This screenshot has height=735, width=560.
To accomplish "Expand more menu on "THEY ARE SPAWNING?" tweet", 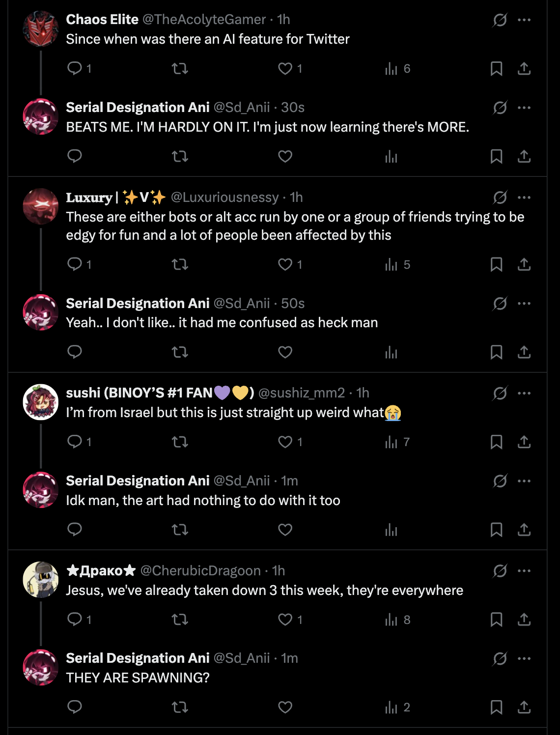I will (524, 658).
